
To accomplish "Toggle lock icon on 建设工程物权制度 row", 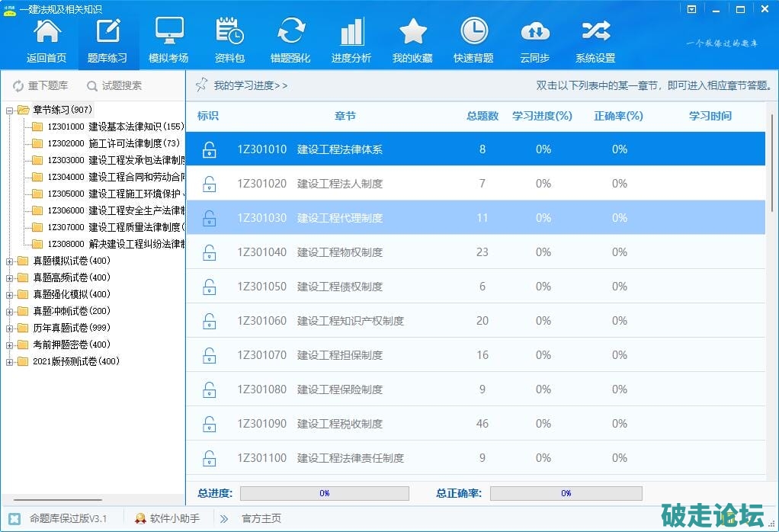I will [209, 252].
